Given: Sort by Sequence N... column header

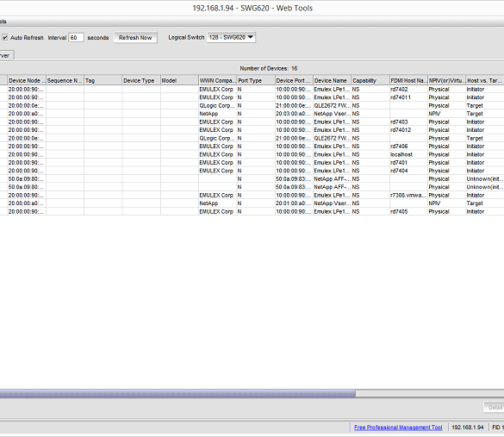Looking at the screenshot, I should [x=65, y=80].
